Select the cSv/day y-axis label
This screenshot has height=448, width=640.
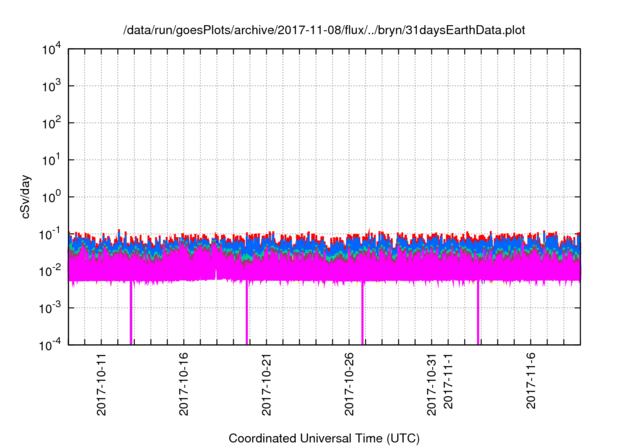[x=26, y=197]
